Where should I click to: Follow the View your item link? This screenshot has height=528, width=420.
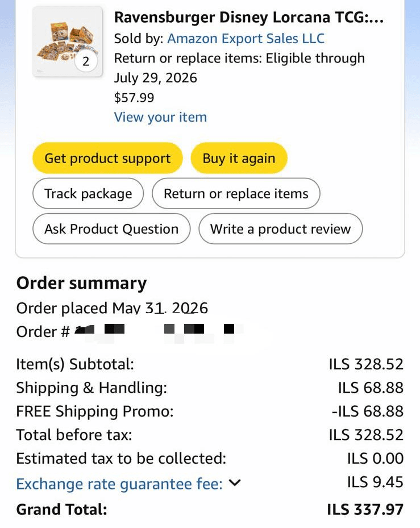click(160, 117)
